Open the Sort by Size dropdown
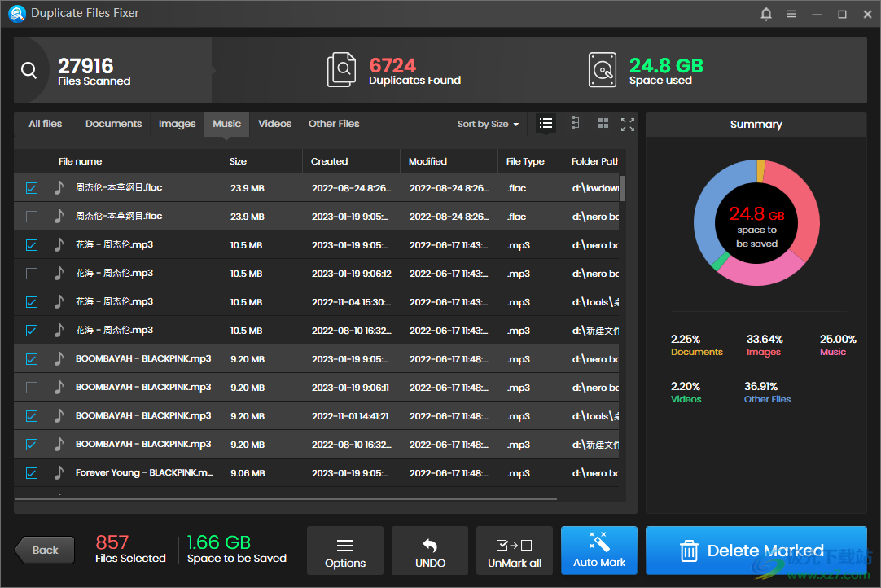The width and height of the screenshot is (881, 588). (488, 124)
